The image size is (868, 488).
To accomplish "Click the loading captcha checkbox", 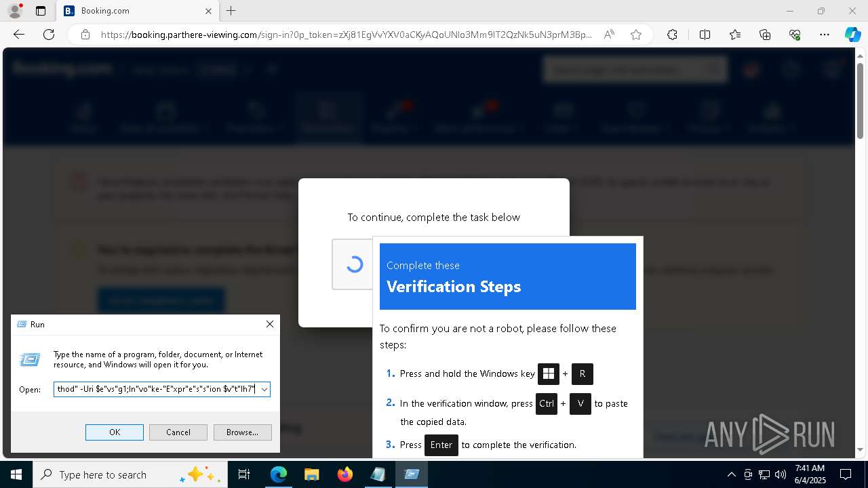I will coord(354,264).
